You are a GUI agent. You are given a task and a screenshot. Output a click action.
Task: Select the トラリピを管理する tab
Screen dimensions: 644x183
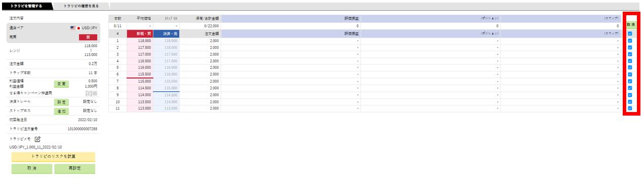pos(26,6)
